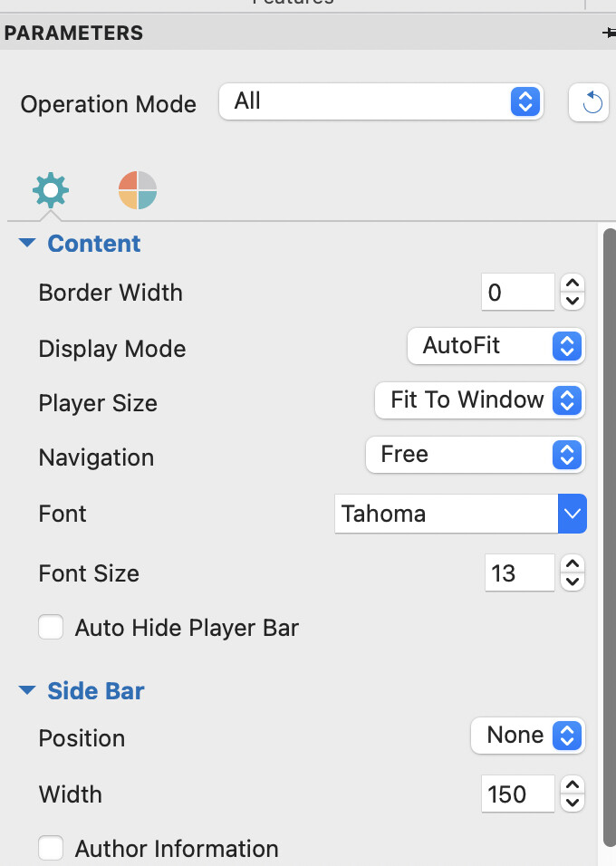Viewport: 616px width, 866px height.
Task: Enable Auto Hide Player Bar checkbox
Action: [x=51, y=627]
